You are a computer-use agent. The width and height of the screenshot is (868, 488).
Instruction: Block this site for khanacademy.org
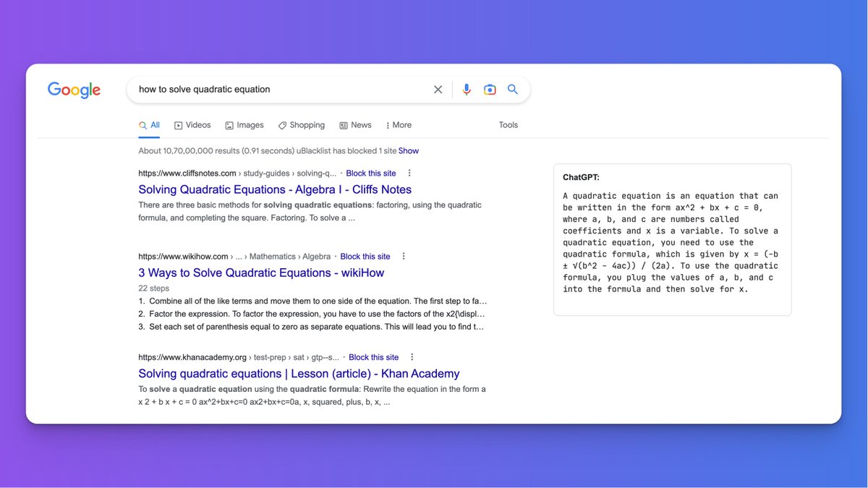pyautogui.click(x=374, y=357)
